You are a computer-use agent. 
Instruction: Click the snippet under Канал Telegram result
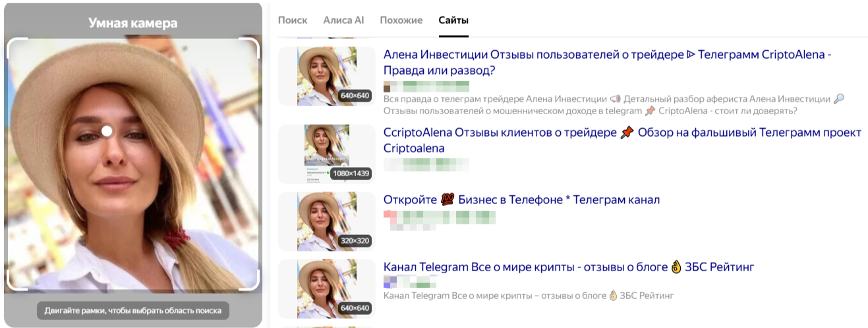(x=529, y=295)
